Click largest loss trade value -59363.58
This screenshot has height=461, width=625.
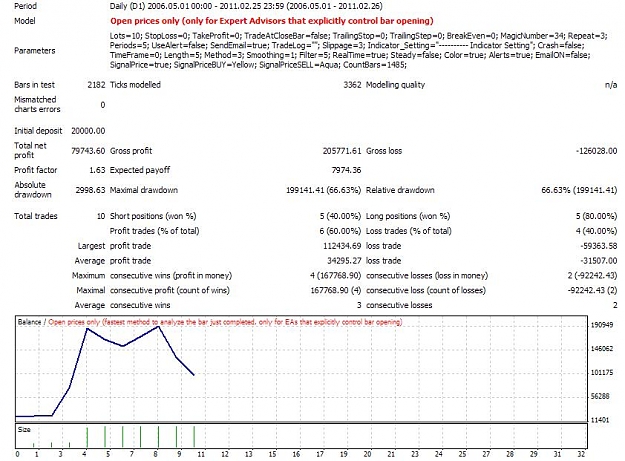coord(599,246)
